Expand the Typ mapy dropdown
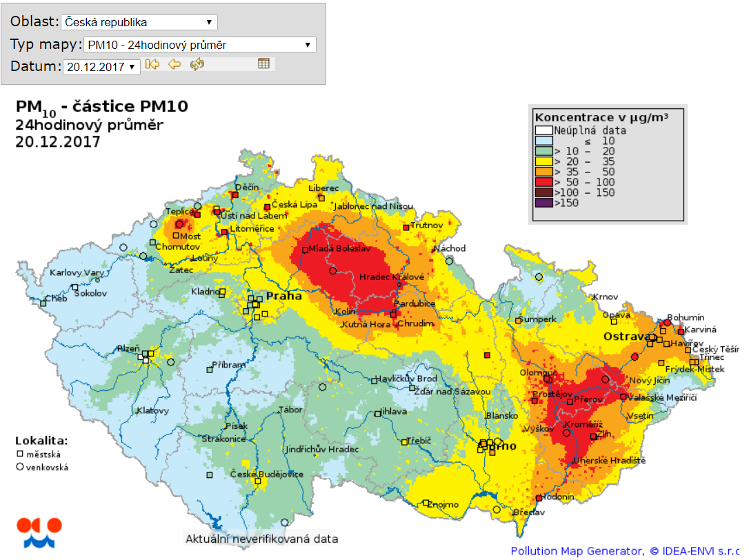 point(199,46)
